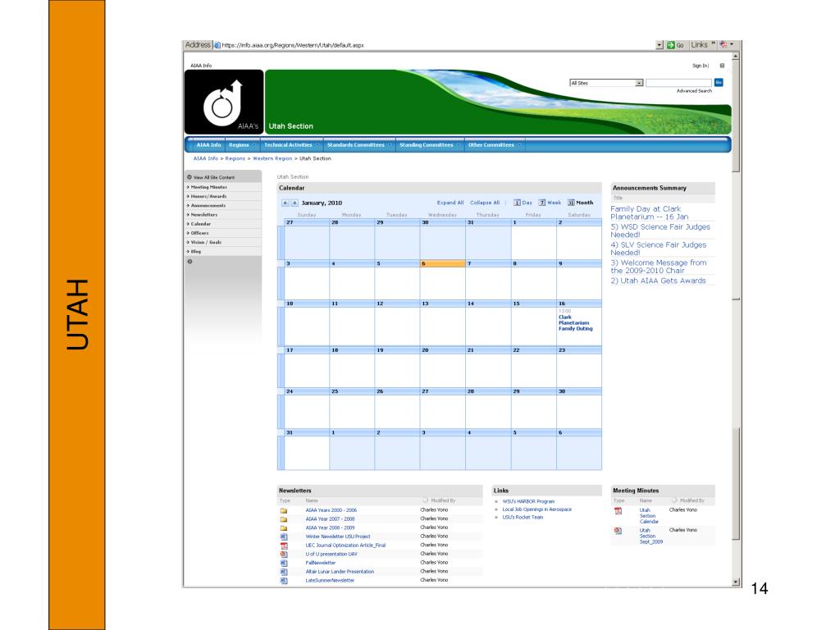Screen dimensions: 840x630
Task: Click recycle icon below Blog in sidebar
Action: pos(189,262)
